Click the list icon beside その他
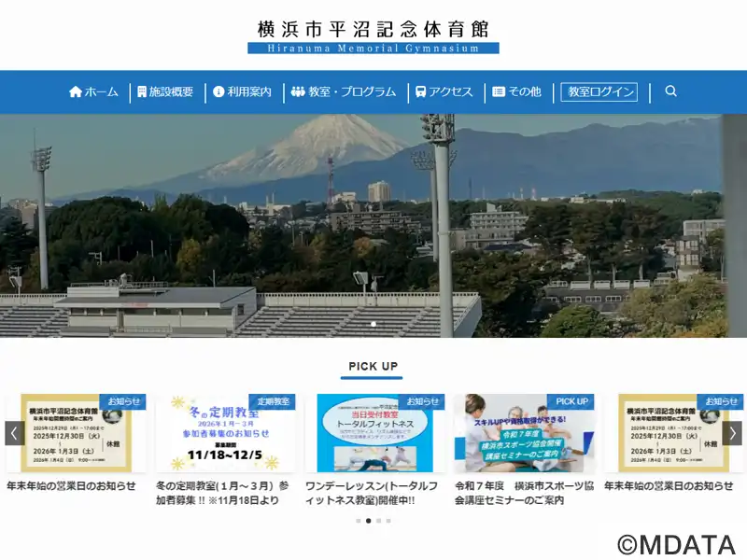The height and width of the screenshot is (560, 747). [499, 91]
